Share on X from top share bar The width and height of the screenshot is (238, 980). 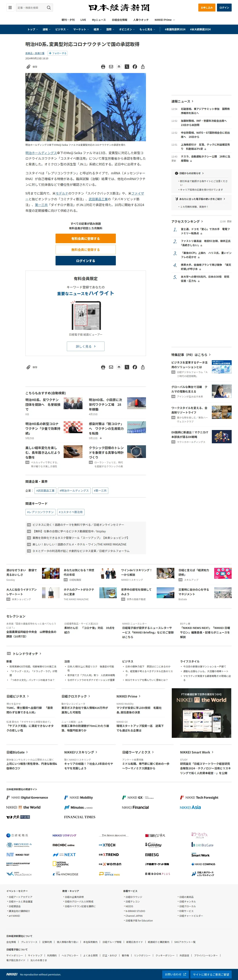point(127,67)
